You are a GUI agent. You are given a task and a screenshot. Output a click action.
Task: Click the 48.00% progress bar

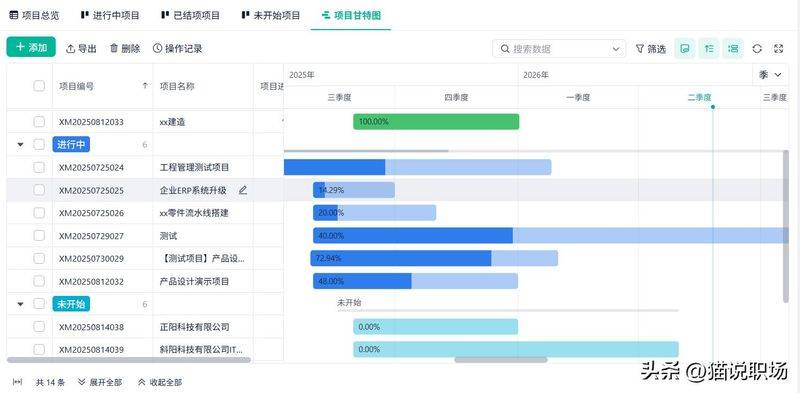click(415, 281)
